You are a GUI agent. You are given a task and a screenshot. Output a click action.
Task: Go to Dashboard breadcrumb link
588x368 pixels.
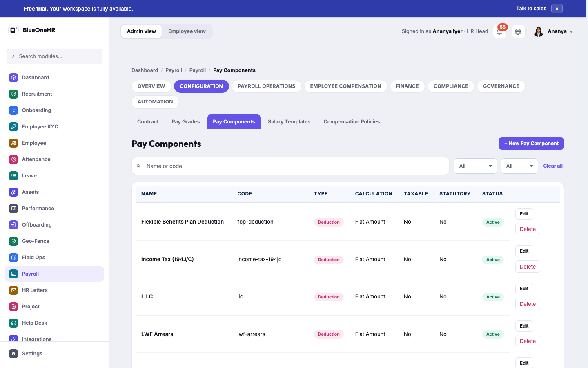coord(145,70)
